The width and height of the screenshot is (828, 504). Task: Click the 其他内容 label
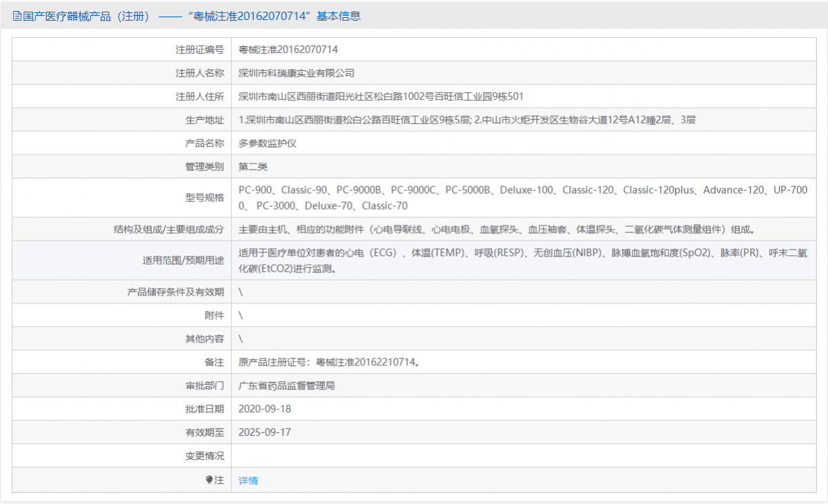pyautogui.click(x=205, y=339)
